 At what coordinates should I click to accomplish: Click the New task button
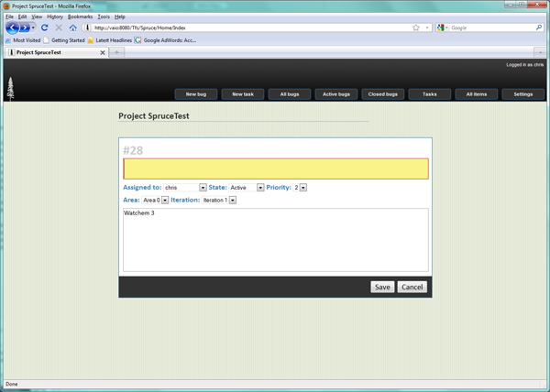point(243,94)
